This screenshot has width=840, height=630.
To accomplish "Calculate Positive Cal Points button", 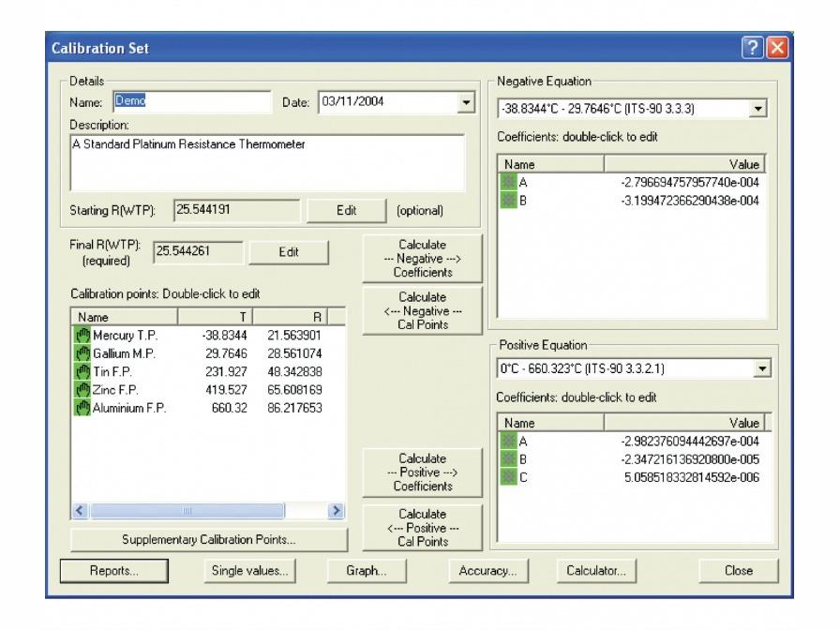I will [422, 528].
